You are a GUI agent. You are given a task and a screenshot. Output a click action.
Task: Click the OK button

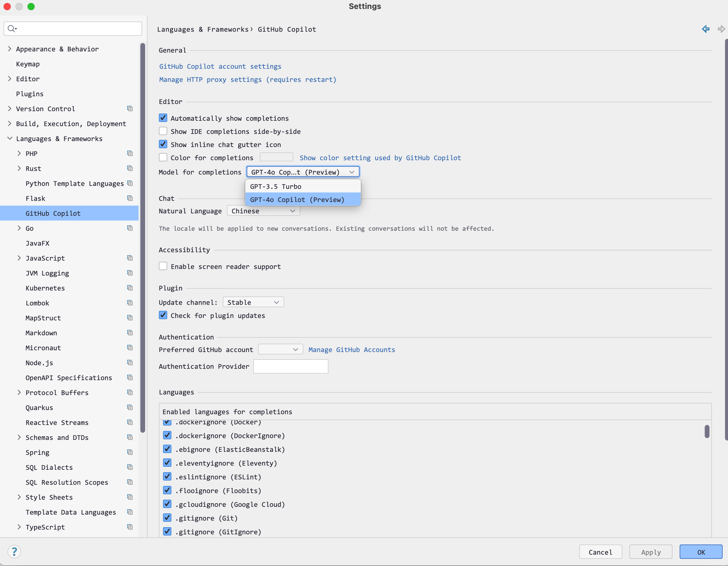pos(701,552)
